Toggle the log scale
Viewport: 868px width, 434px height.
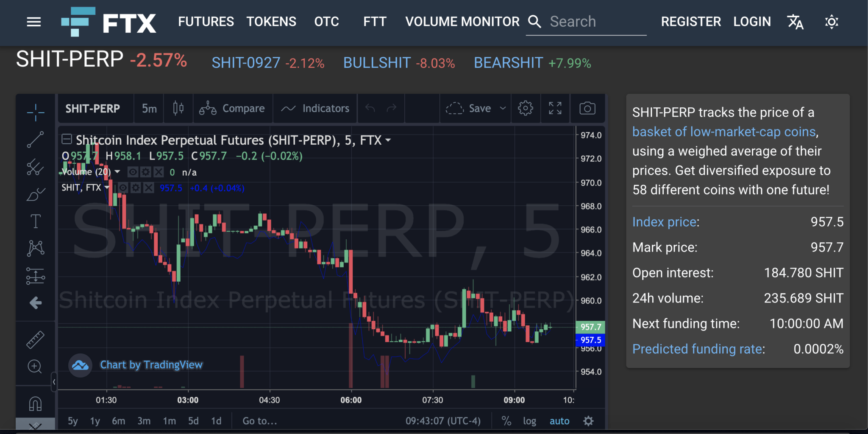[529, 421]
